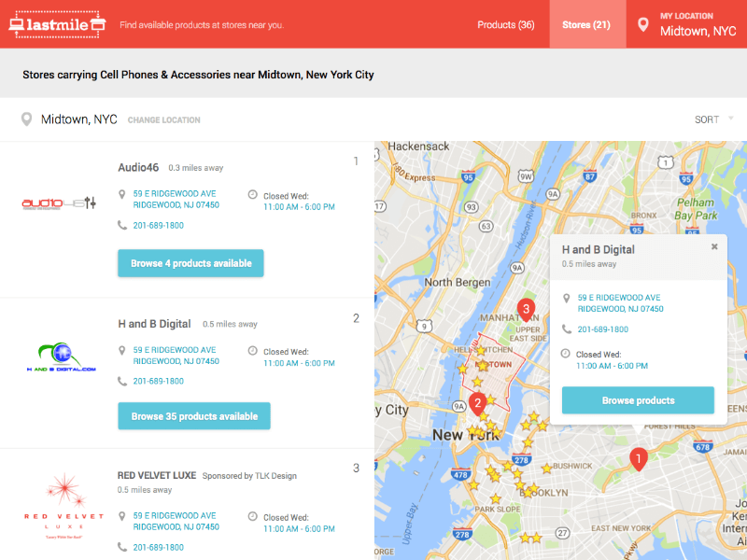
Task: Open the Sort dropdown
Action: [713, 119]
